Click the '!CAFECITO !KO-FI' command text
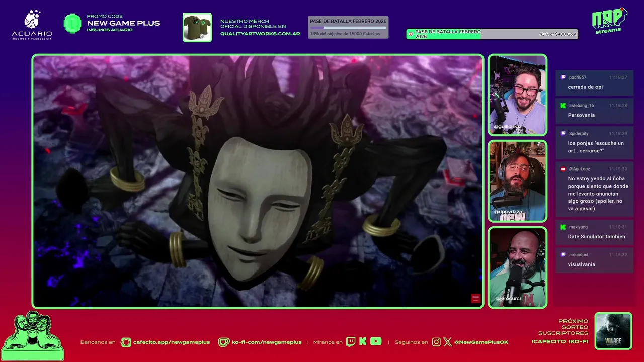The width and height of the screenshot is (644, 362). [559, 342]
